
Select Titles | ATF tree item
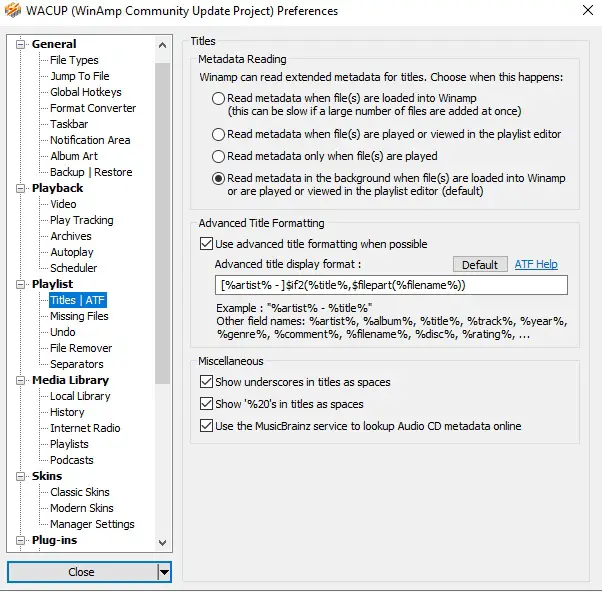pyautogui.click(x=78, y=300)
